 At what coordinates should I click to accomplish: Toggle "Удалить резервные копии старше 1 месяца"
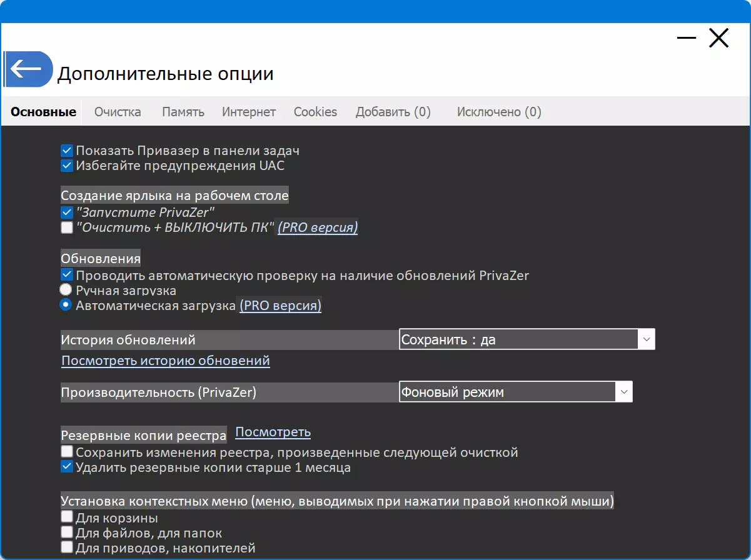(67, 466)
